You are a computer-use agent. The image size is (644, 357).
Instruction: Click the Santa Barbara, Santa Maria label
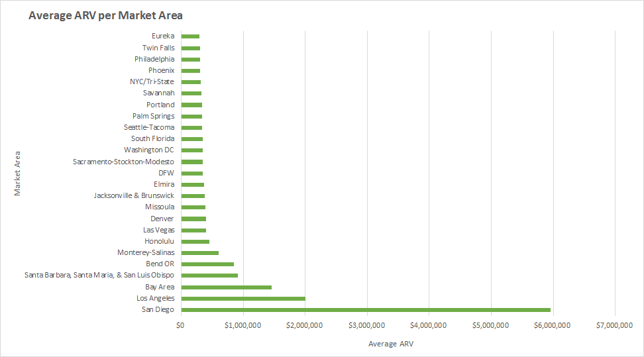pos(99,275)
